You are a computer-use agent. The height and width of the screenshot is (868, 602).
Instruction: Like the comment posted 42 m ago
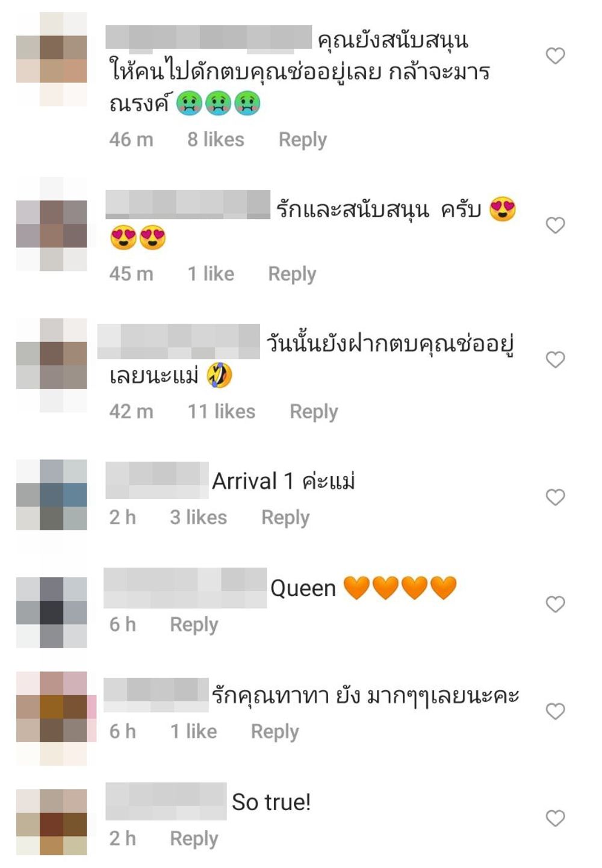555,359
